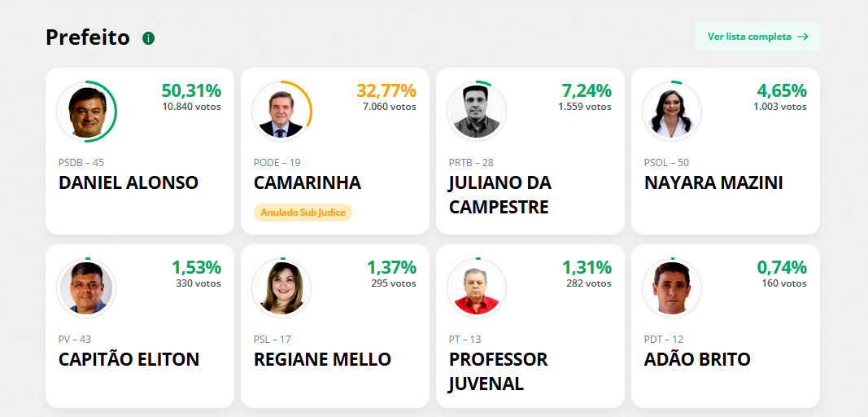Click the NAYARA MAZINI name
The image size is (868, 417).
click(x=713, y=182)
